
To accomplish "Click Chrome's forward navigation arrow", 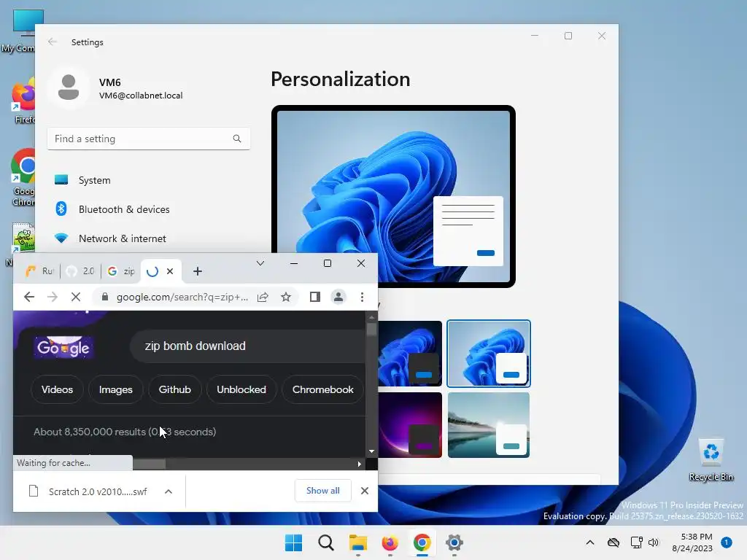I will pyautogui.click(x=53, y=297).
